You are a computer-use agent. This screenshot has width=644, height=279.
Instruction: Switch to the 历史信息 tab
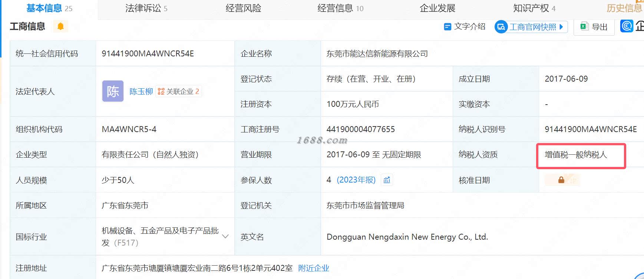625,8
